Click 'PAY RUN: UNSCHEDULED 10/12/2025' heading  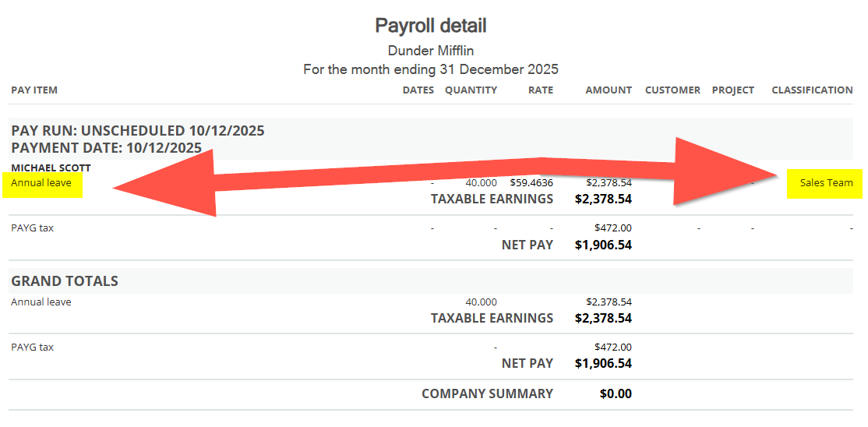click(138, 131)
